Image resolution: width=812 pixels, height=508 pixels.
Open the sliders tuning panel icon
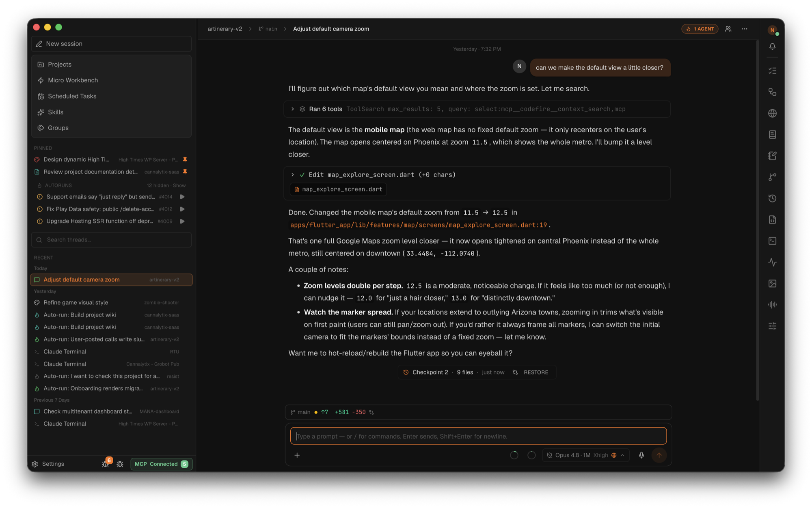point(772,326)
